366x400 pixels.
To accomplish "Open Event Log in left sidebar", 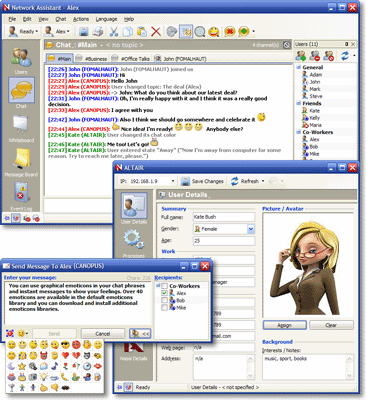I will [21, 197].
